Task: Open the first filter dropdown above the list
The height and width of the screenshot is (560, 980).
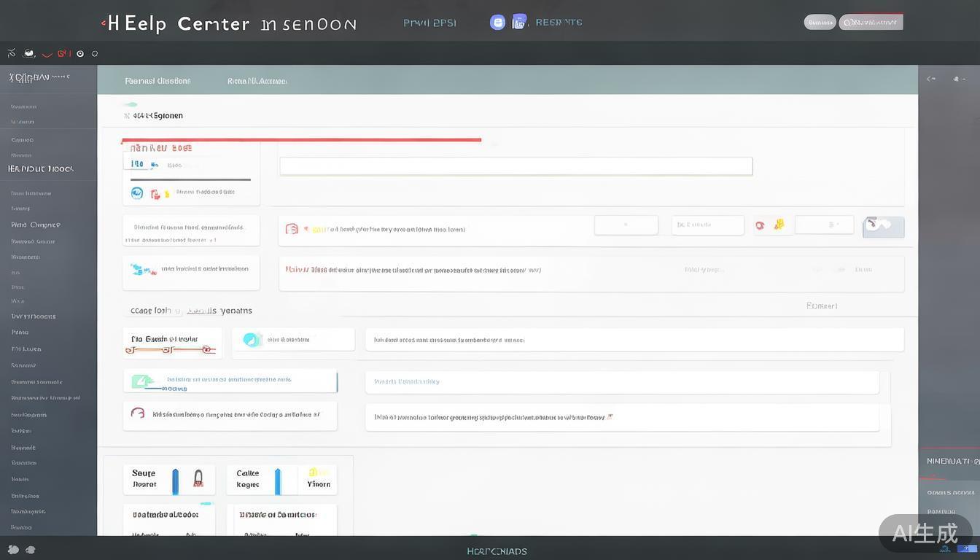Action: tap(626, 225)
